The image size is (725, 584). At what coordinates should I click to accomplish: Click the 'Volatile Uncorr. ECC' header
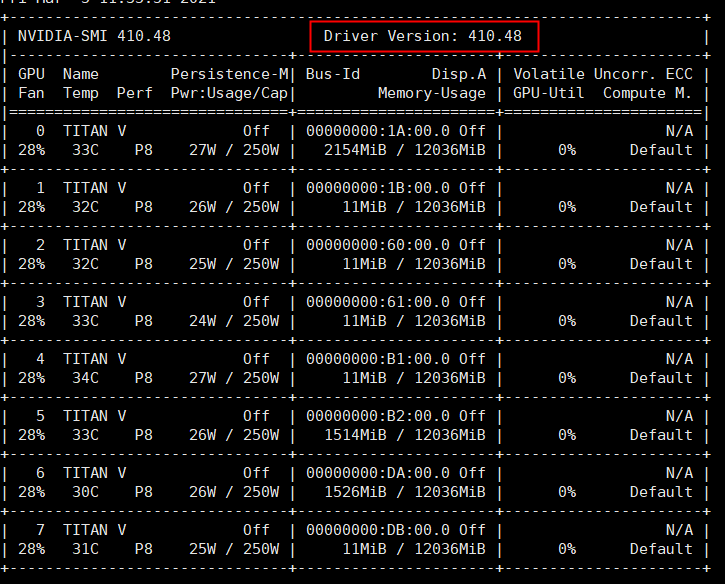(x=603, y=74)
